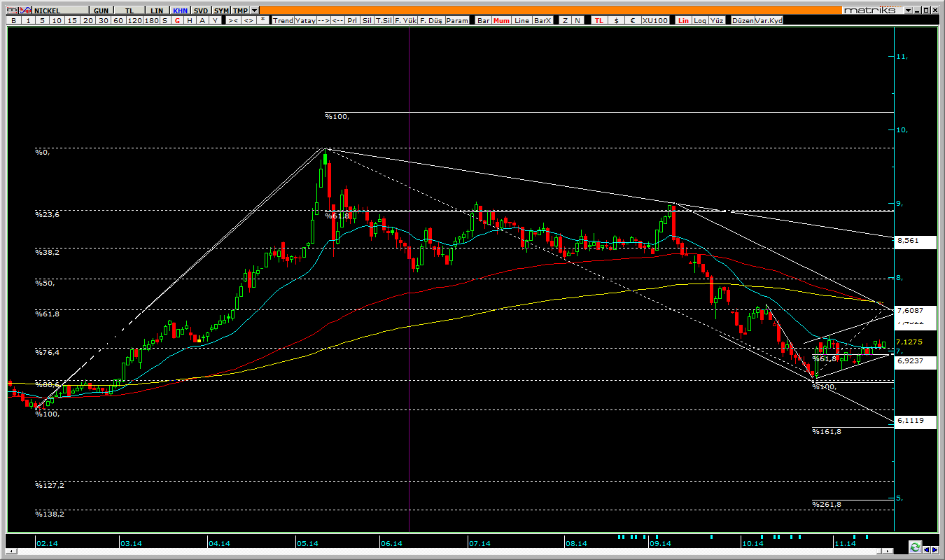The image size is (945, 560).
Task: Select XU100 relative display
Action: tap(655, 20)
